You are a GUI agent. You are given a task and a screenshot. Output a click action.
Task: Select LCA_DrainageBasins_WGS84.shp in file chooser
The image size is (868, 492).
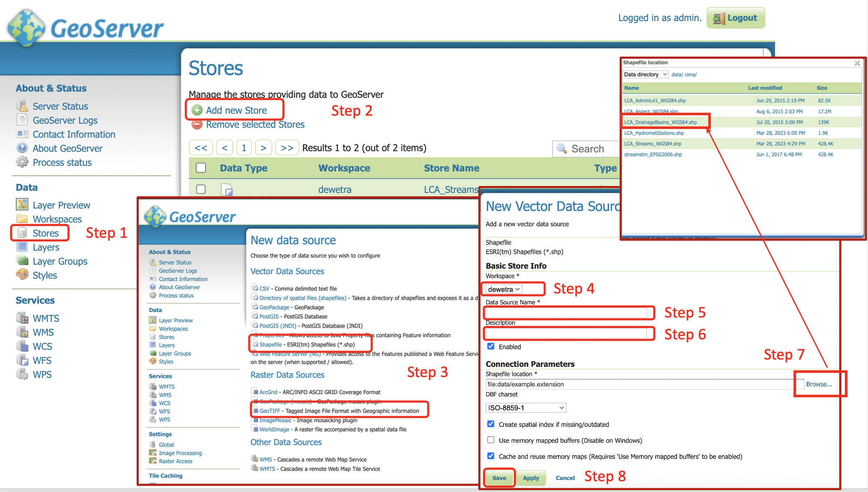tap(660, 122)
